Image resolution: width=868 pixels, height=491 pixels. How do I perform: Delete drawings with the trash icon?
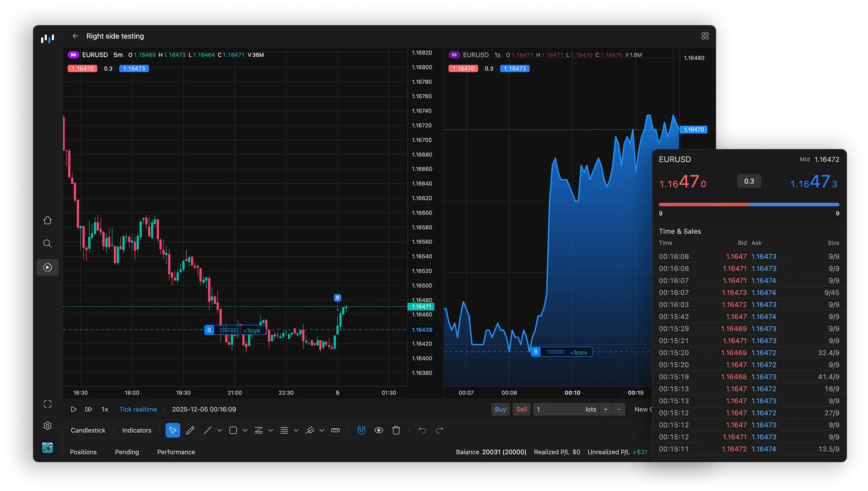pyautogui.click(x=396, y=431)
